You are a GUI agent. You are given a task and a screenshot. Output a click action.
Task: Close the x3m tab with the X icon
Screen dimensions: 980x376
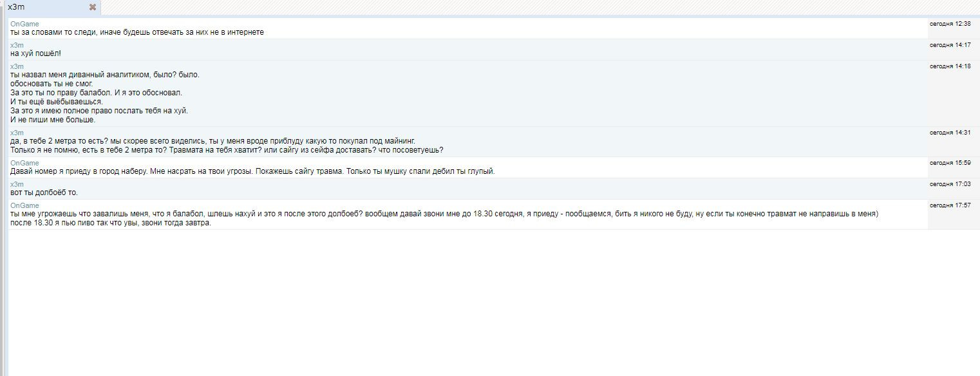pos(93,7)
